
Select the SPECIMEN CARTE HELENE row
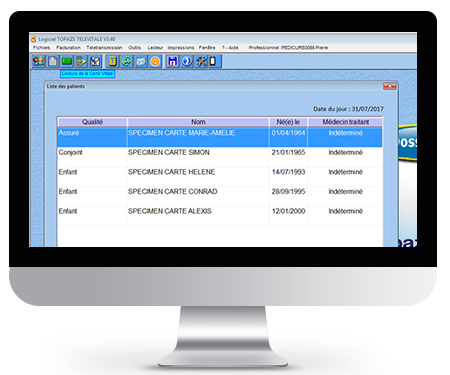(220, 176)
